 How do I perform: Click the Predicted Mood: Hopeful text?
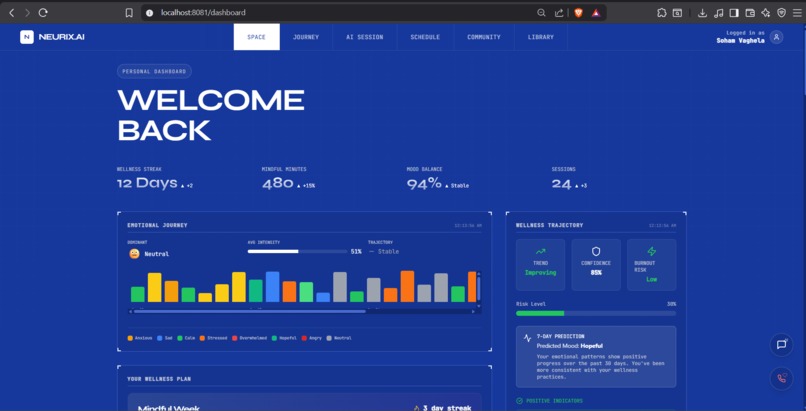coord(570,346)
